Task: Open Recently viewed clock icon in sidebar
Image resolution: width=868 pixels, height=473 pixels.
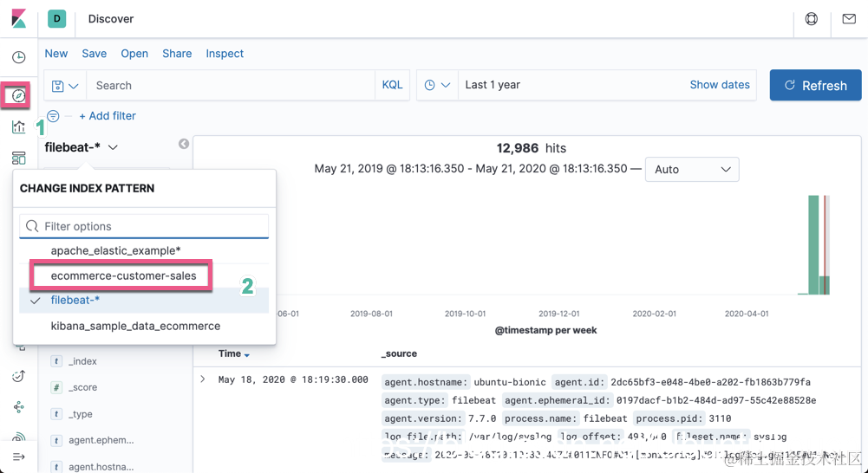Action: [19, 57]
